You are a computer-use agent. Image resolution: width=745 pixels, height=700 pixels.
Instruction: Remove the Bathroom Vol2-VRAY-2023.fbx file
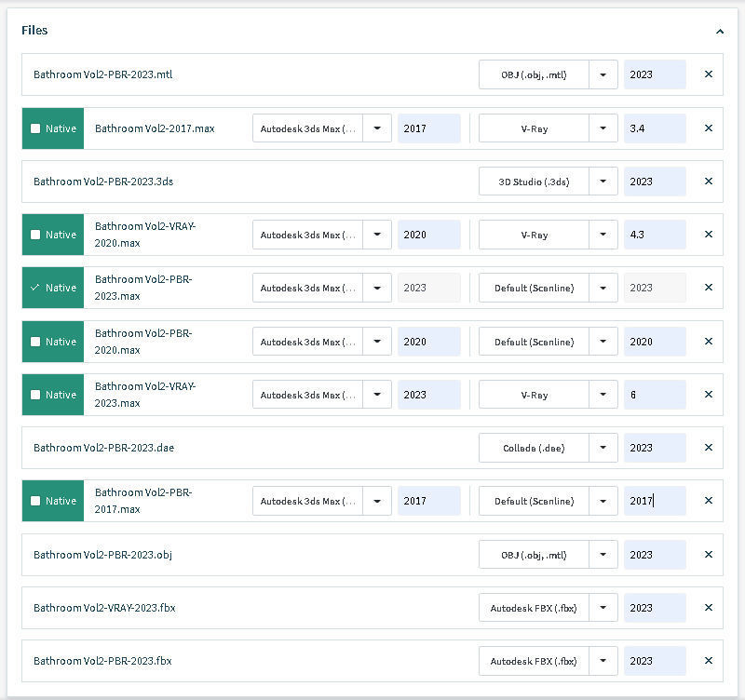pyautogui.click(x=708, y=608)
